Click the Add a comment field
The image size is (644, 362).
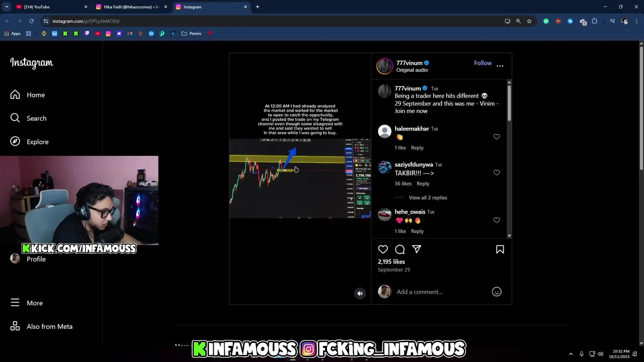tap(440, 292)
